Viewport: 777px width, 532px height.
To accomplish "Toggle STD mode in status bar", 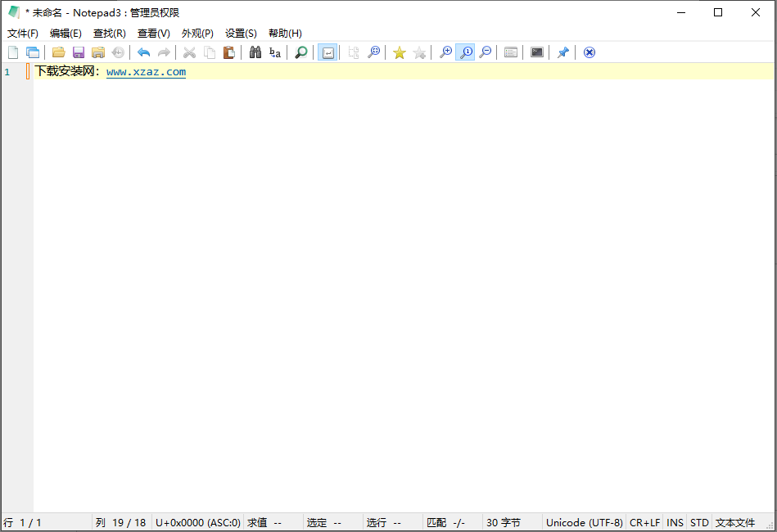I will 699,523.
